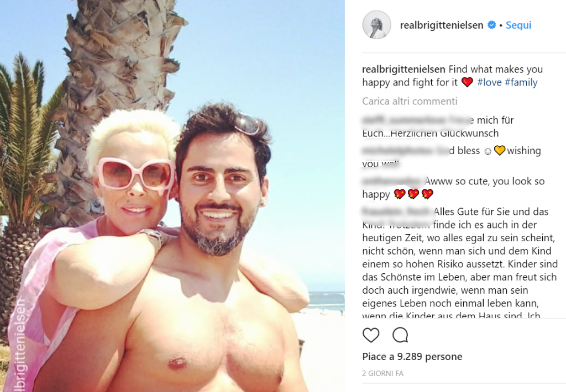Screen dimensions: 566x392
Task: Click the red heart emoji in caption
Action: pyautogui.click(x=467, y=82)
